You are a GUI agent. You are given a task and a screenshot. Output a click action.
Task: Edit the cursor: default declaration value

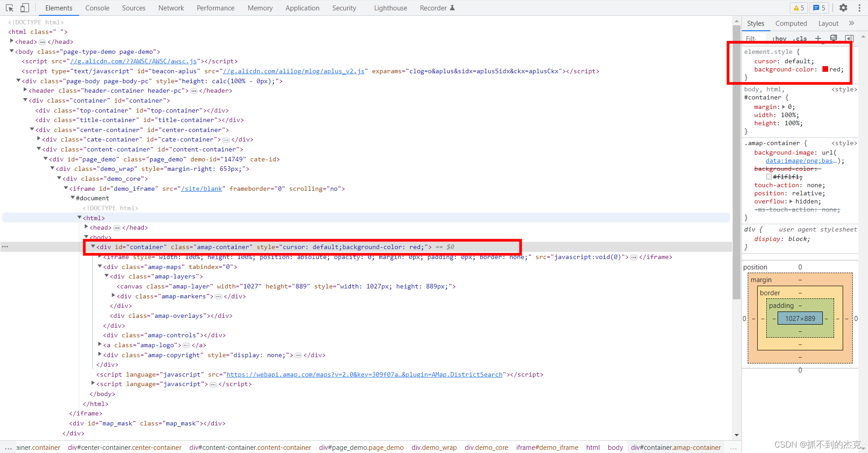pos(798,61)
